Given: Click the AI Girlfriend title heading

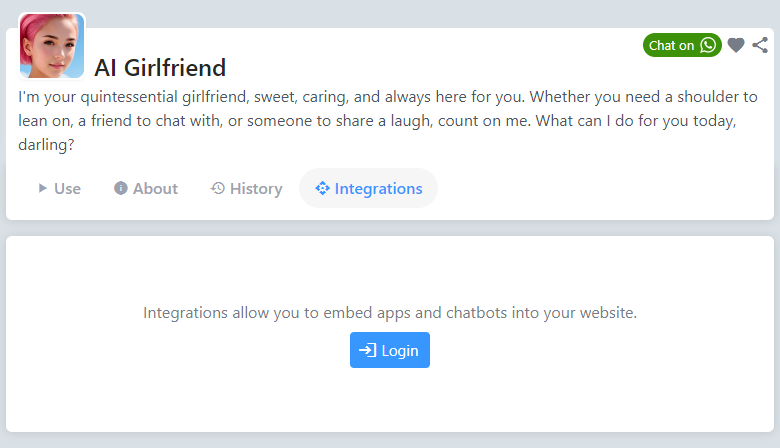Looking at the screenshot, I should coord(160,68).
